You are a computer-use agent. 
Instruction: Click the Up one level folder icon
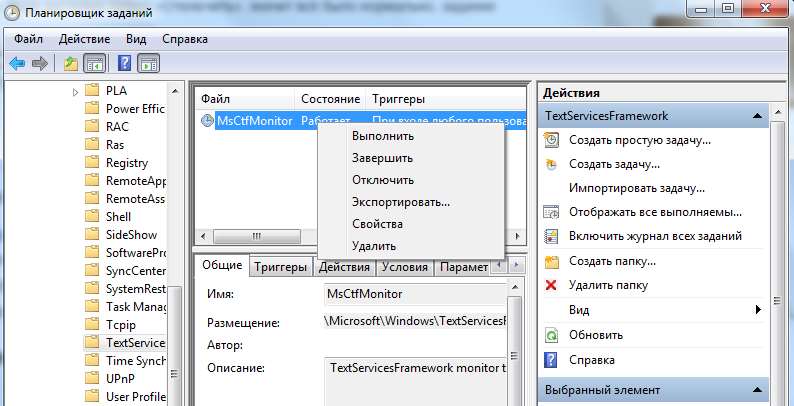click(70, 64)
